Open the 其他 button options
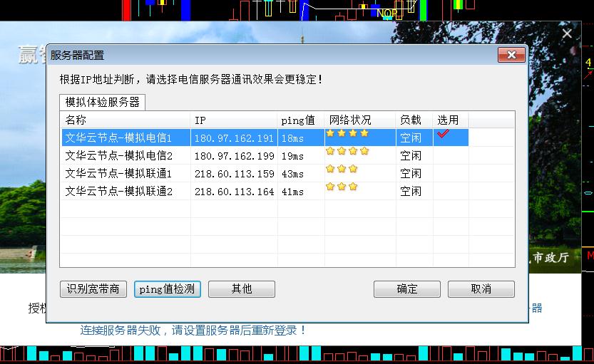The image size is (594, 364). pyautogui.click(x=242, y=288)
